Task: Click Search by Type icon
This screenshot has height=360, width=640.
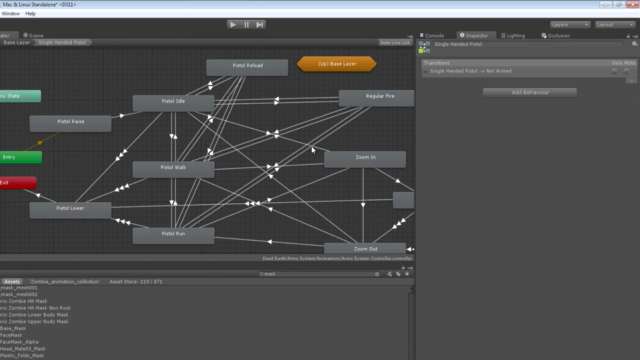Action: click(x=389, y=274)
